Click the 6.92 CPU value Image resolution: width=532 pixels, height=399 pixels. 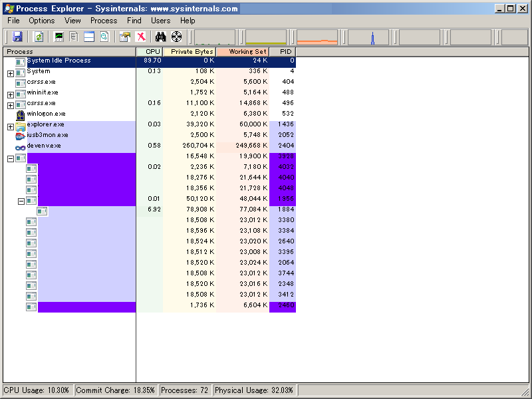click(154, 209)
